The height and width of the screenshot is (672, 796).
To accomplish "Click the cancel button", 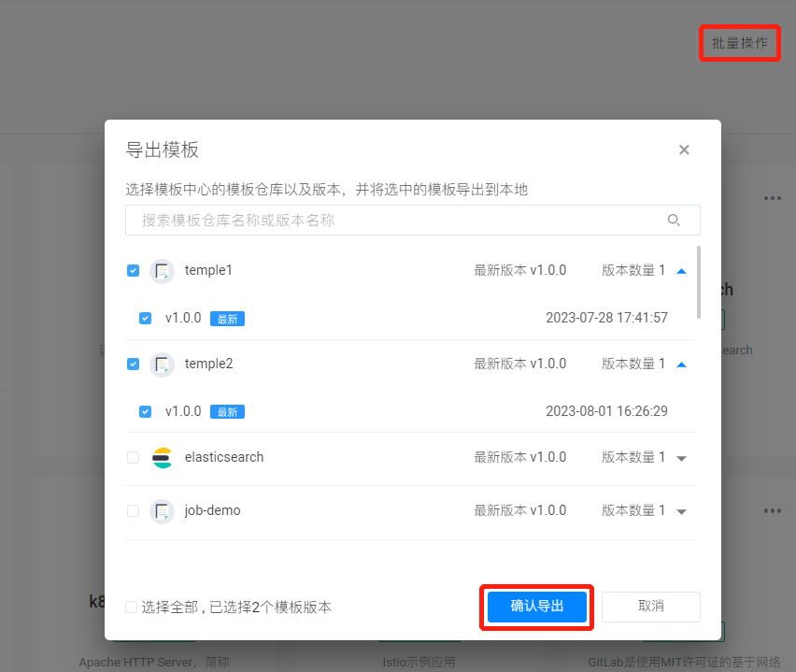I will pos(650,607).
